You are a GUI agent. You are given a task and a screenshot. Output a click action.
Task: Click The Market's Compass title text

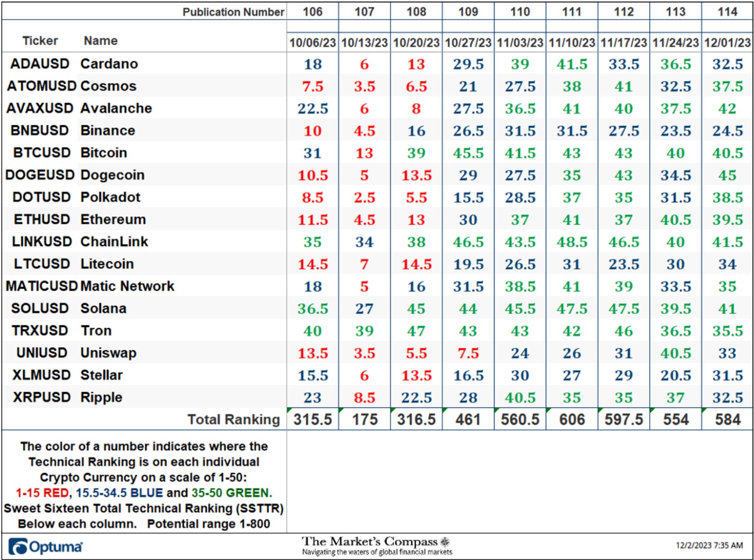click(370, 541)
